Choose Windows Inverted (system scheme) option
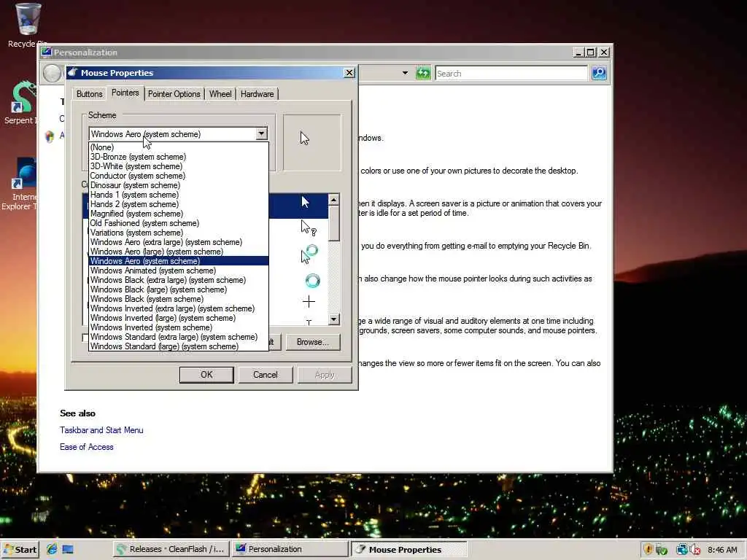Screen dimensions: 747x560 click(179, 327)
